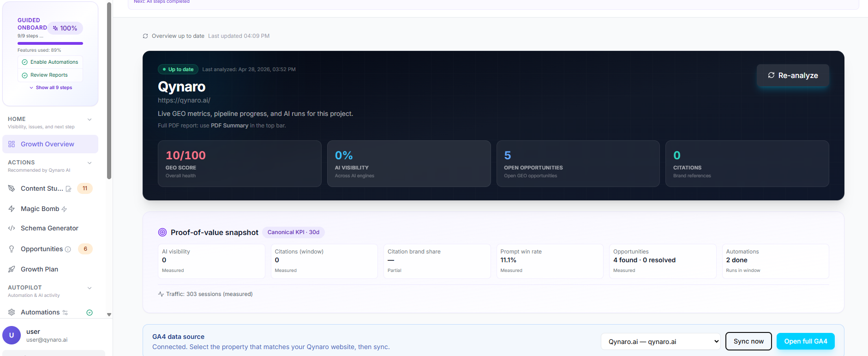The width and height of the screenshot is (868, 356).
Task: Click the sparkle icon in the 100% badge
Action: pyautogui.click(x=55, y=28)
